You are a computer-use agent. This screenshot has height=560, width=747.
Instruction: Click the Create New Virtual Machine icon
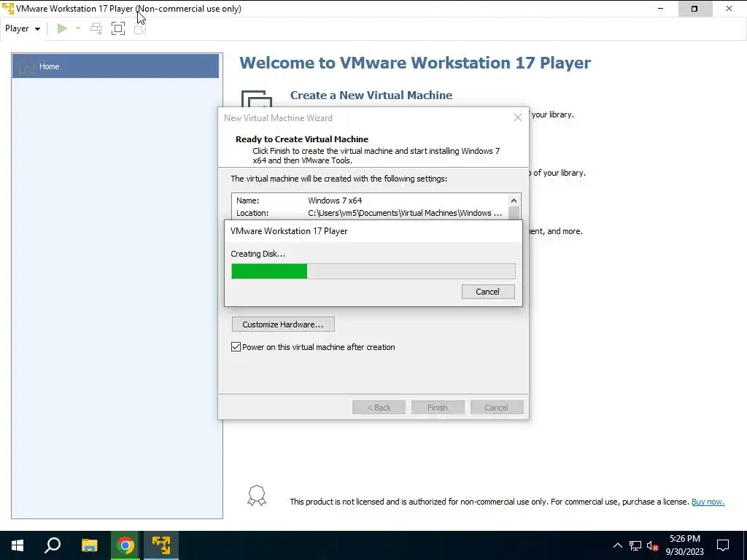click(256, 98)
